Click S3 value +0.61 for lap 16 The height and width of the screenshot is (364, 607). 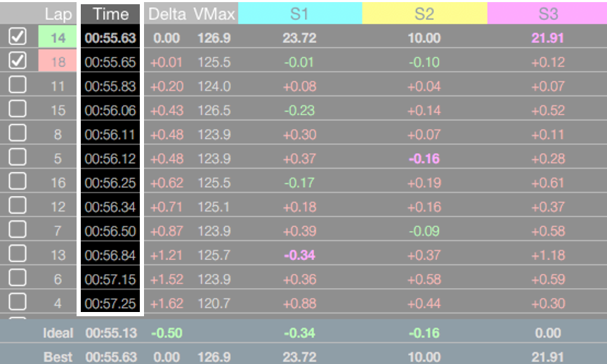click(548, 183)
